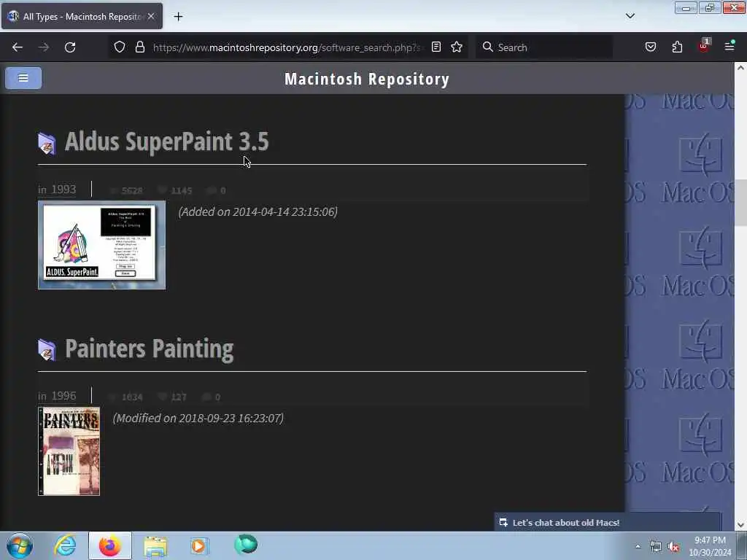Click scrollbar up arrow

click(740, 68)
